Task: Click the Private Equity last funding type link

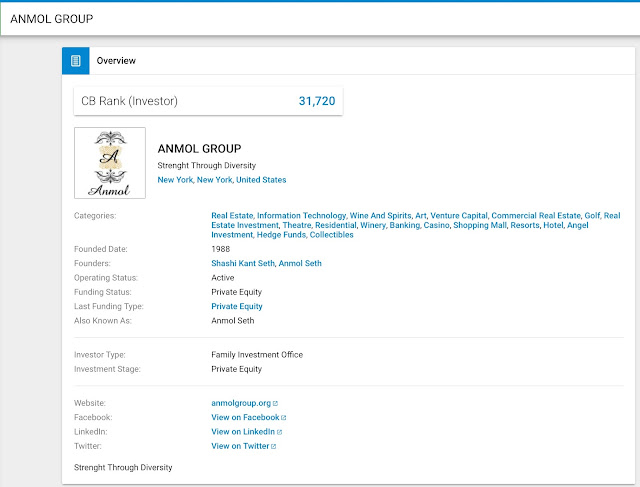Action: (x=237, y=307)
